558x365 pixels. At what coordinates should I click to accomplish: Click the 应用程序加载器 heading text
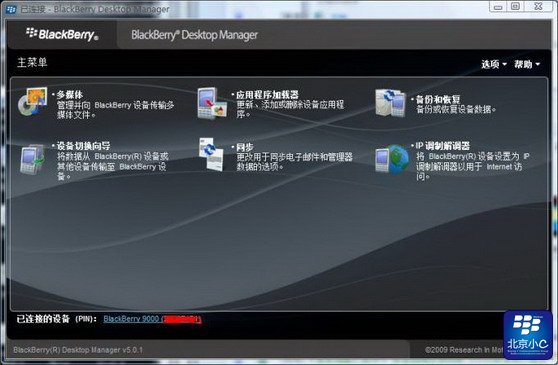(x=267, y=95)
